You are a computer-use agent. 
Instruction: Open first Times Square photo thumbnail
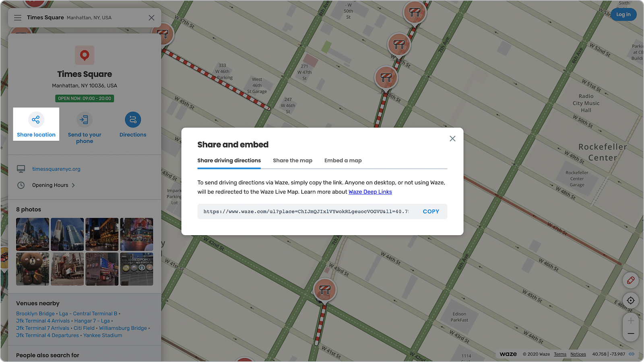coord(33,234)
